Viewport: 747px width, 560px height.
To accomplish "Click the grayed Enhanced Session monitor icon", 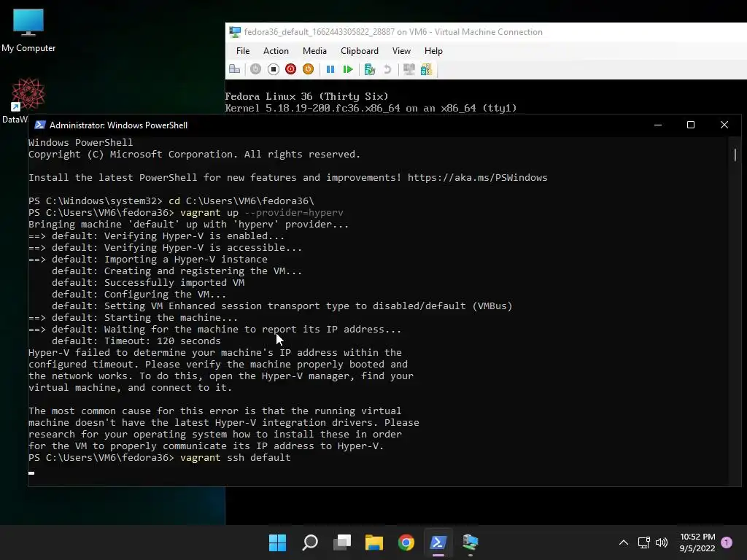I will coord(409,69).
